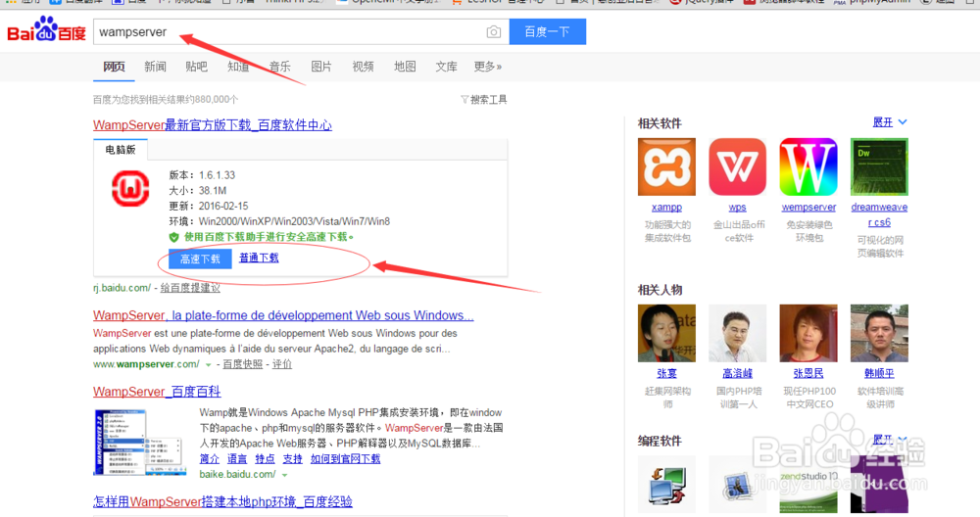980x517 pixels.
Task: Open the 地图 tab
Action: (x=405, y=67)
